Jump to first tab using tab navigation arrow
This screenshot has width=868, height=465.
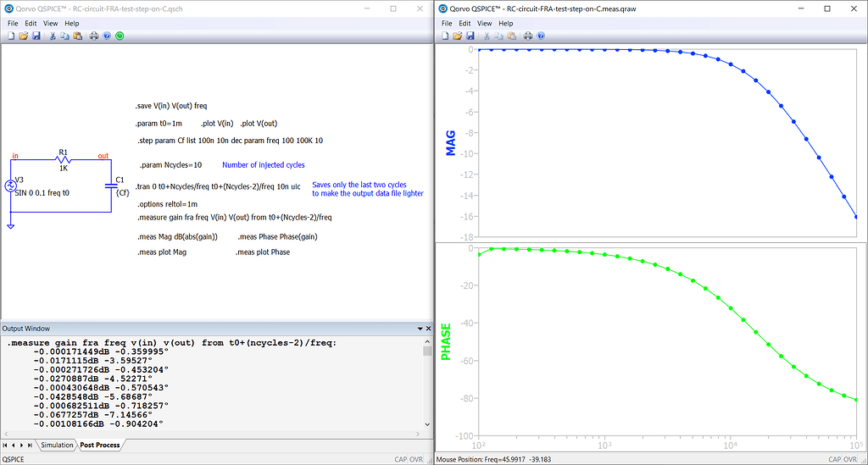(6, 445)
